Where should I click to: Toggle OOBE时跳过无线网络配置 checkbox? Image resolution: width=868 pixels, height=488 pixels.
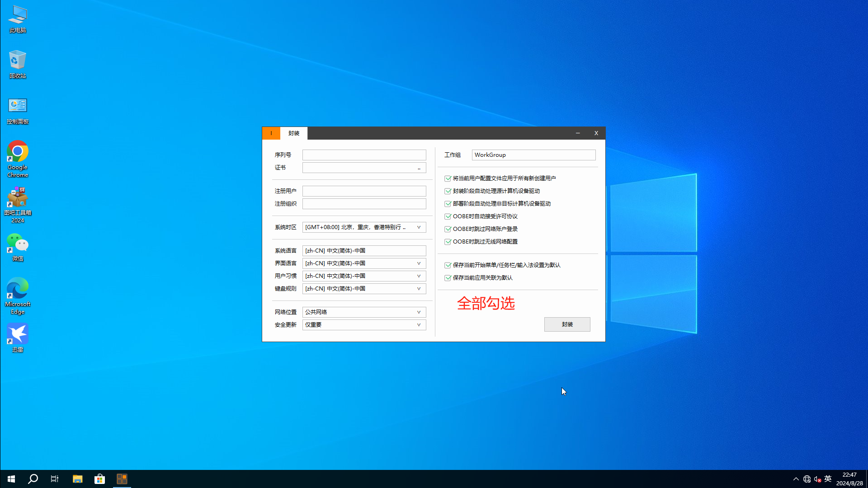(x=448, y=242)
